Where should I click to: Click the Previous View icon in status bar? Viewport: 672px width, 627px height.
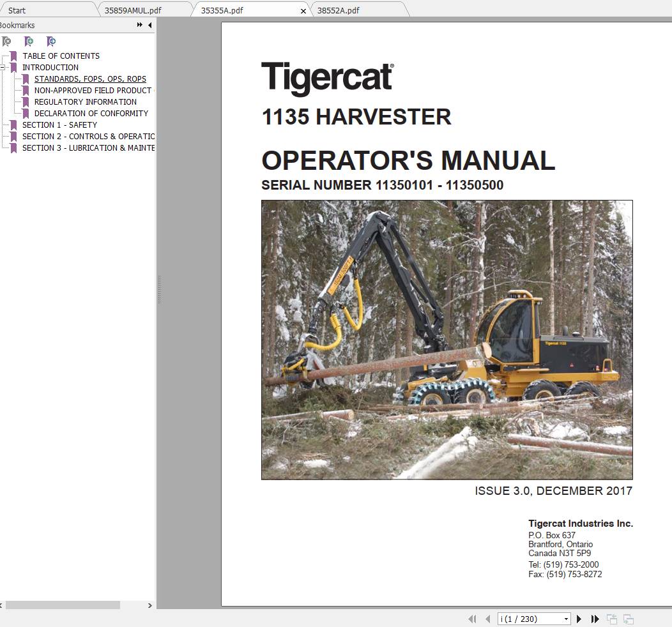click(611, 619)
